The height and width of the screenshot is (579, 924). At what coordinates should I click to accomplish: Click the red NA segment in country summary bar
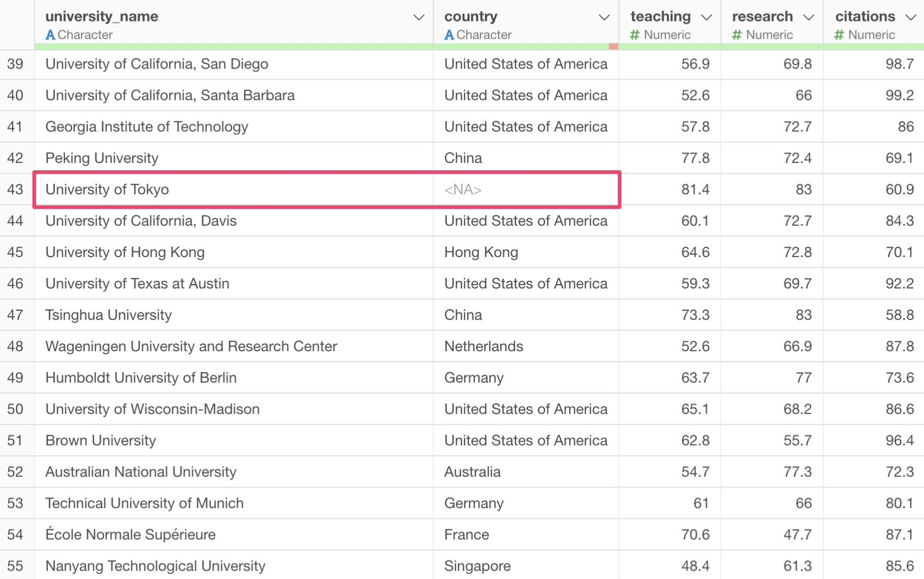[x=613, y=47]
